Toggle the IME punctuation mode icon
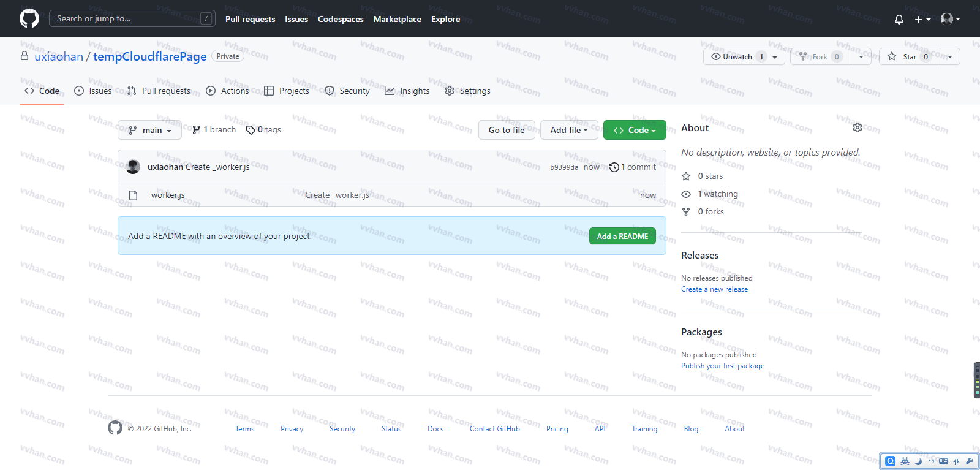Viewport: 980px width, 470px height. pos(932,461)
